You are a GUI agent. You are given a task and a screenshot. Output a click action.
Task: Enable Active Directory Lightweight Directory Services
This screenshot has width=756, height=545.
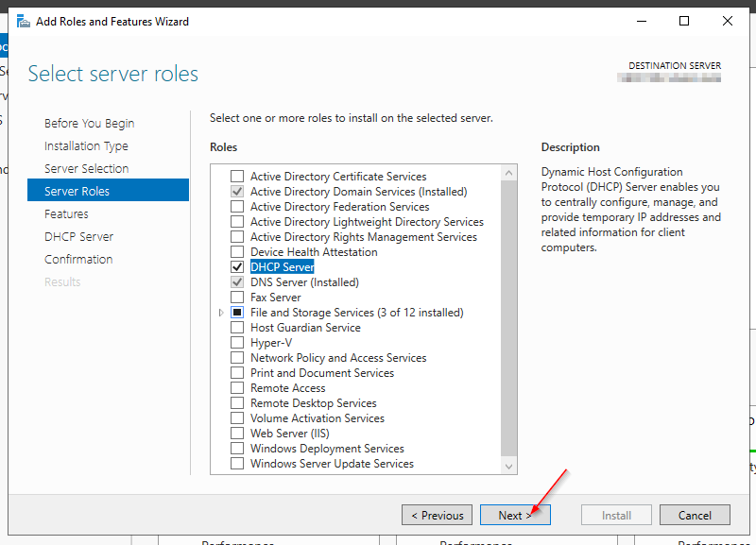pyautogui.click(x=237, y=222)
